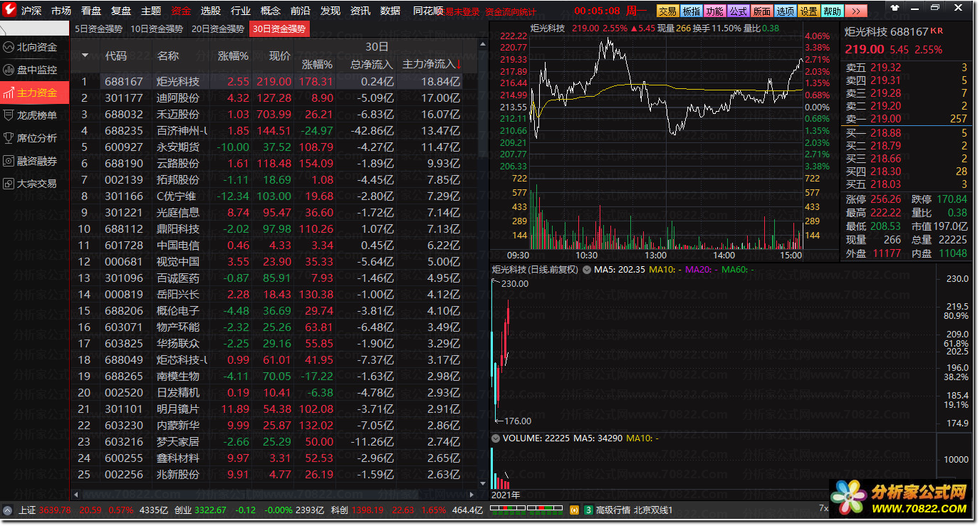Click the 卖一 219.00 order book row

tap(906, 119)
